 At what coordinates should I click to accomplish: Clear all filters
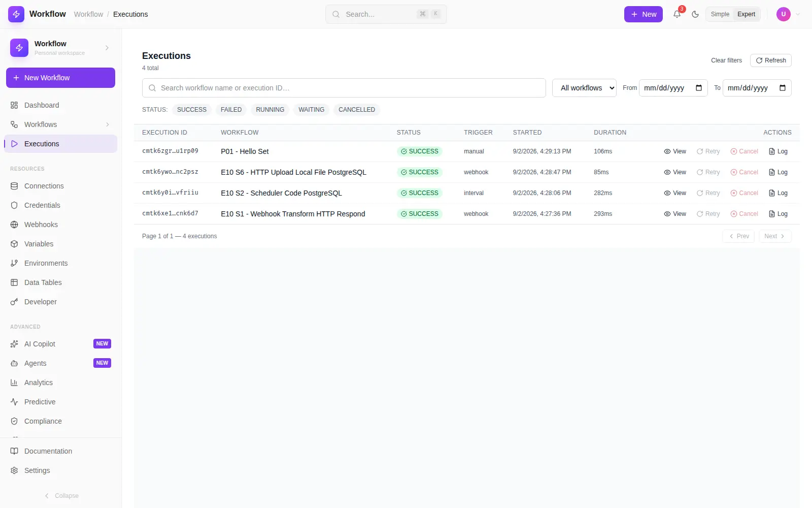coord(726,60)
